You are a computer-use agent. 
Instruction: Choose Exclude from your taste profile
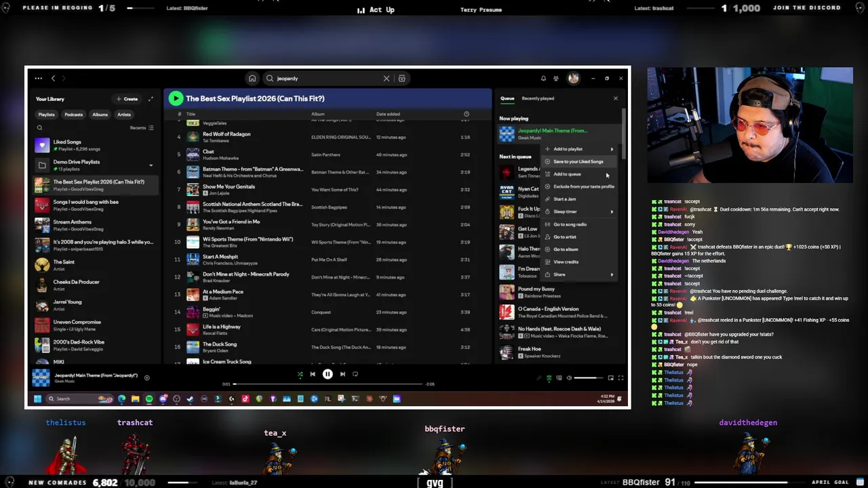580,186
